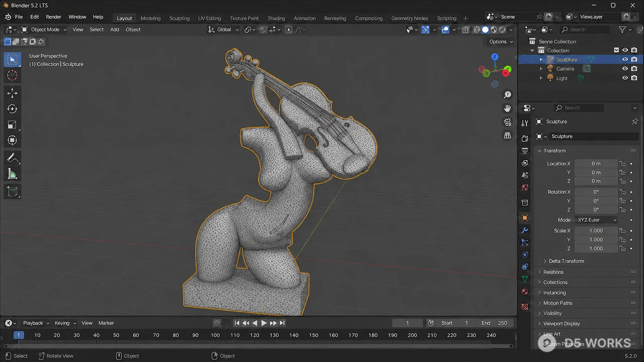Open Render properties tab icon
This screenshot has width=644, height=362.
[525, 138]
